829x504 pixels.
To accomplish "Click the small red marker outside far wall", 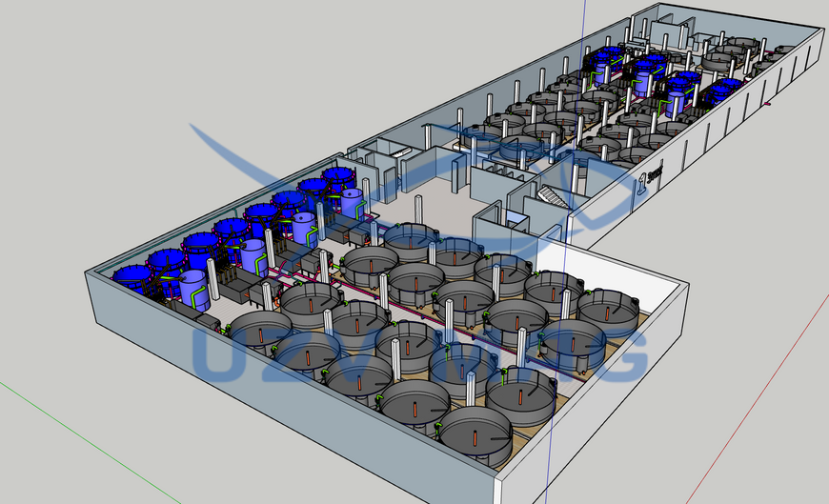I will click(x=768, y=104).
